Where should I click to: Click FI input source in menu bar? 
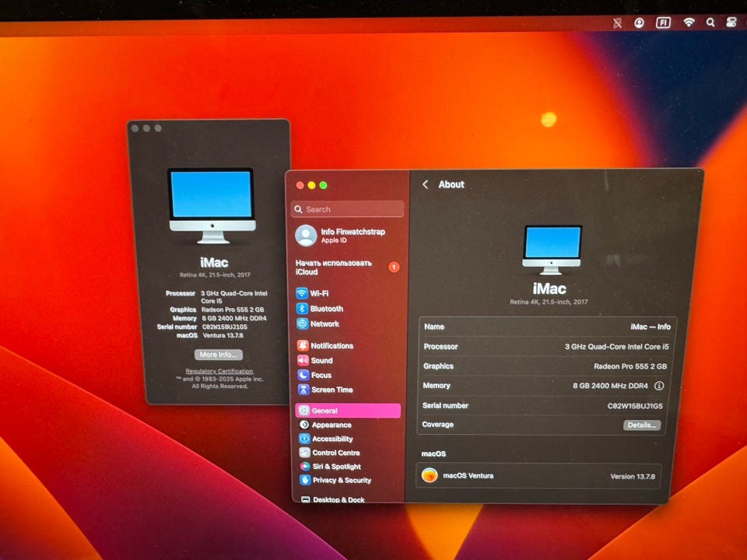663,23
